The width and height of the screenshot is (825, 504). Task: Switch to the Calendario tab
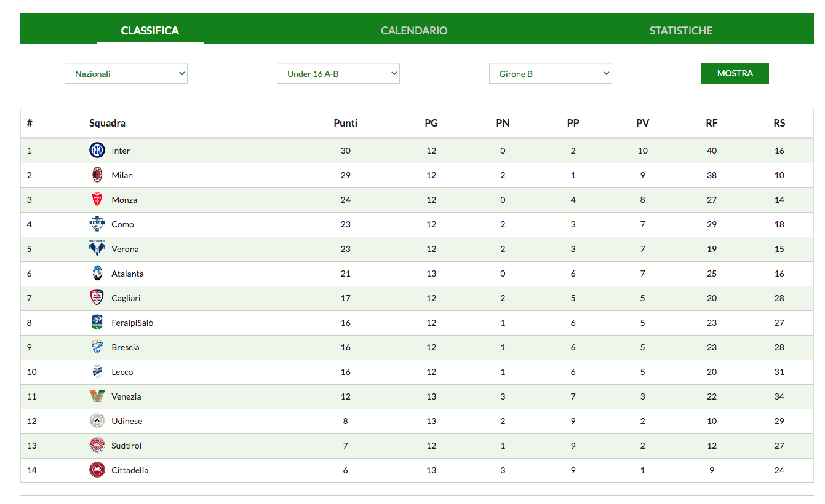point(414,30)
